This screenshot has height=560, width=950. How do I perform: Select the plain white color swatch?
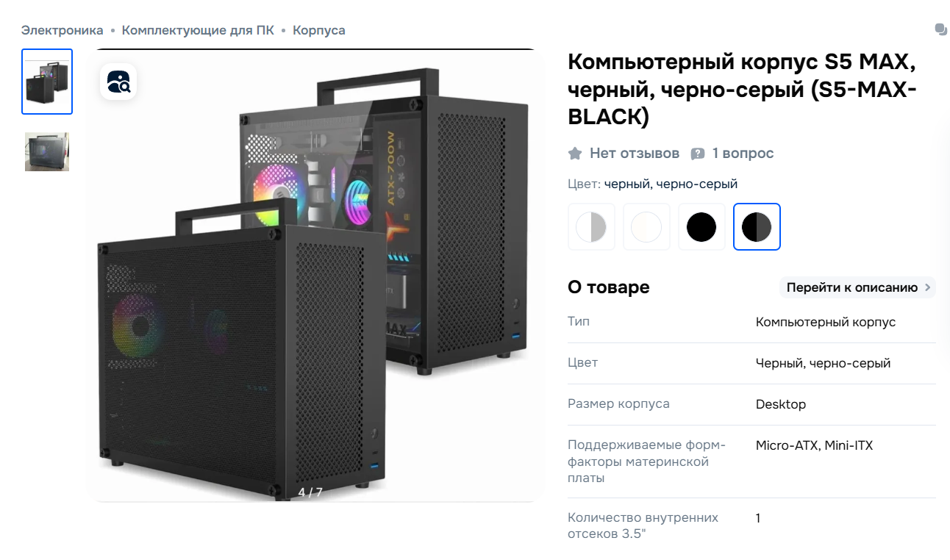(646, 227)
